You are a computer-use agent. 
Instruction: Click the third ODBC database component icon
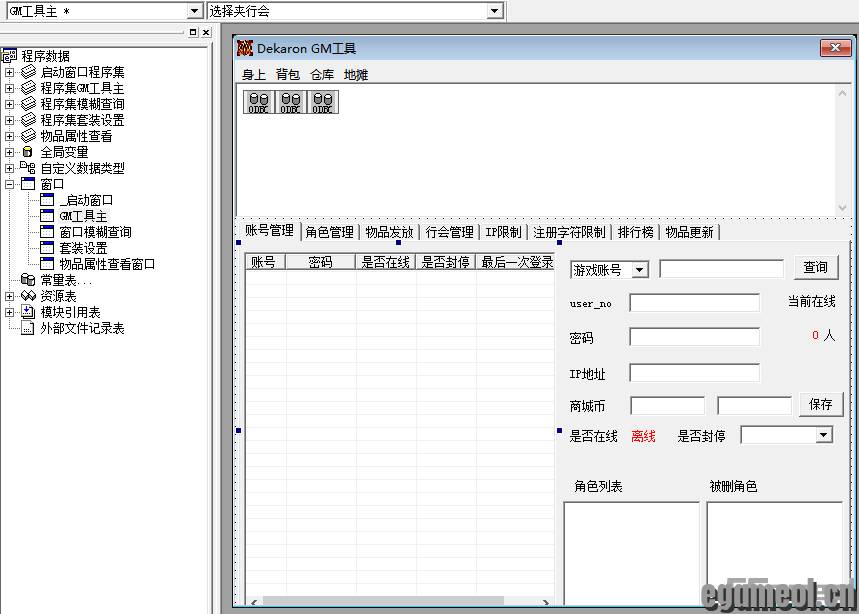coord(323,102)
